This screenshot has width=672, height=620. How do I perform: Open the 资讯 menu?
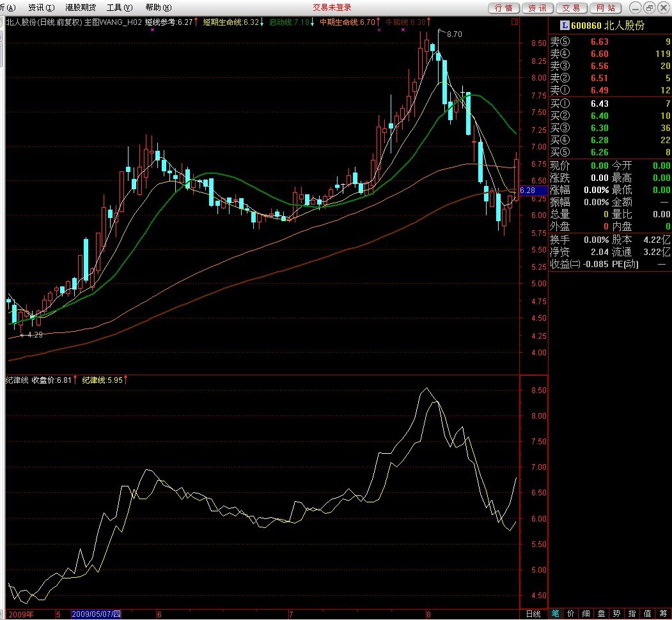coord(41,8)
